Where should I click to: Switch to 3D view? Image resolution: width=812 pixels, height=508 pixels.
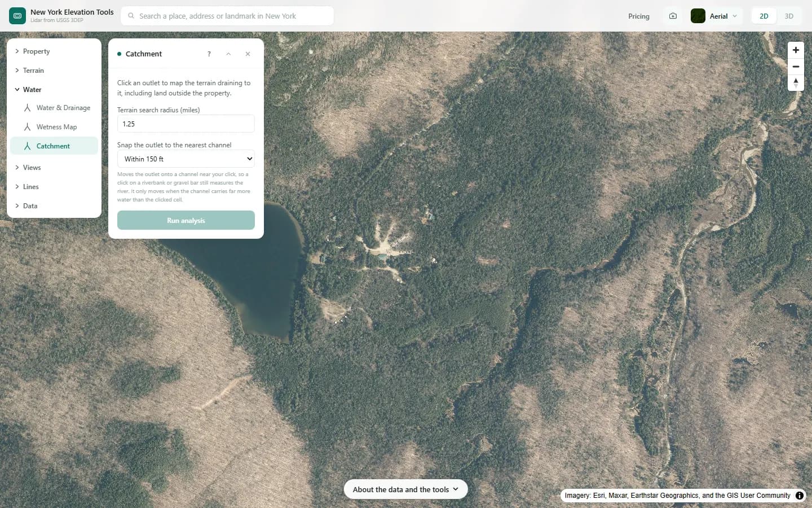[789, 16]
